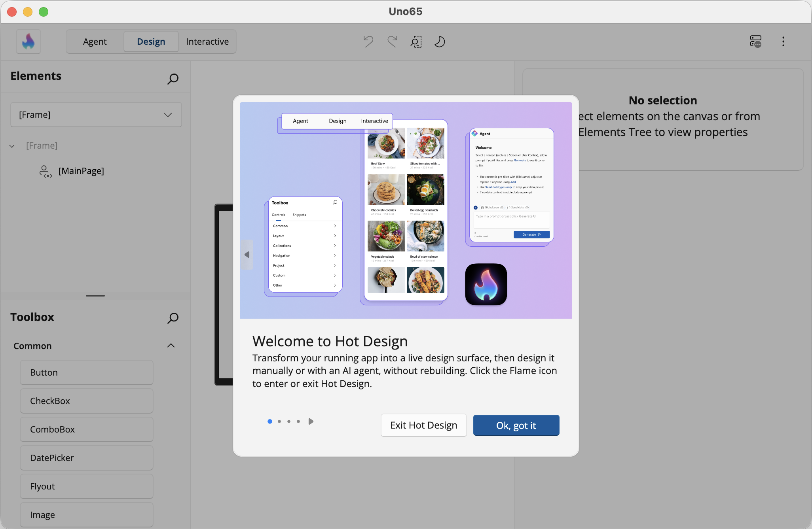Open the server connection status icon
Screen dimensions: 812x529
pyautogui.click(x=755, y=42)
